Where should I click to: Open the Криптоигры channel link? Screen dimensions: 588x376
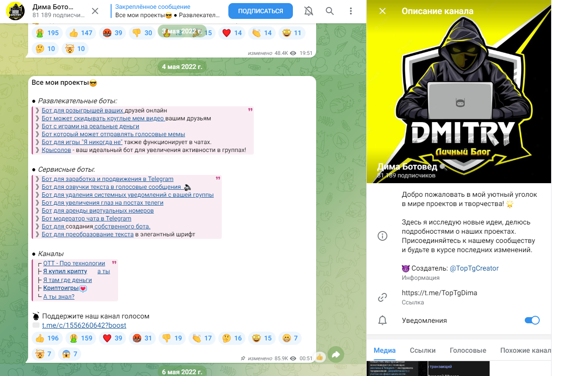tap(61, 288)
